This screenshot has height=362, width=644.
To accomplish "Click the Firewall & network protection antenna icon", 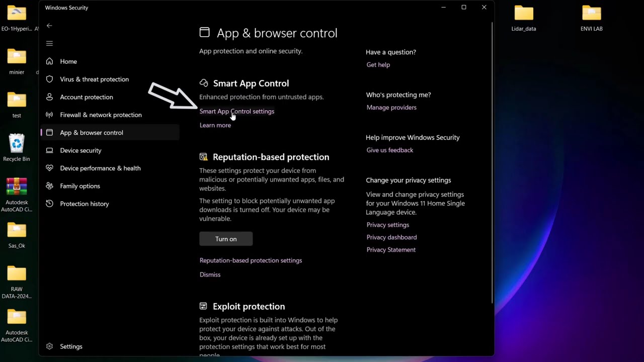I will 49,115.
